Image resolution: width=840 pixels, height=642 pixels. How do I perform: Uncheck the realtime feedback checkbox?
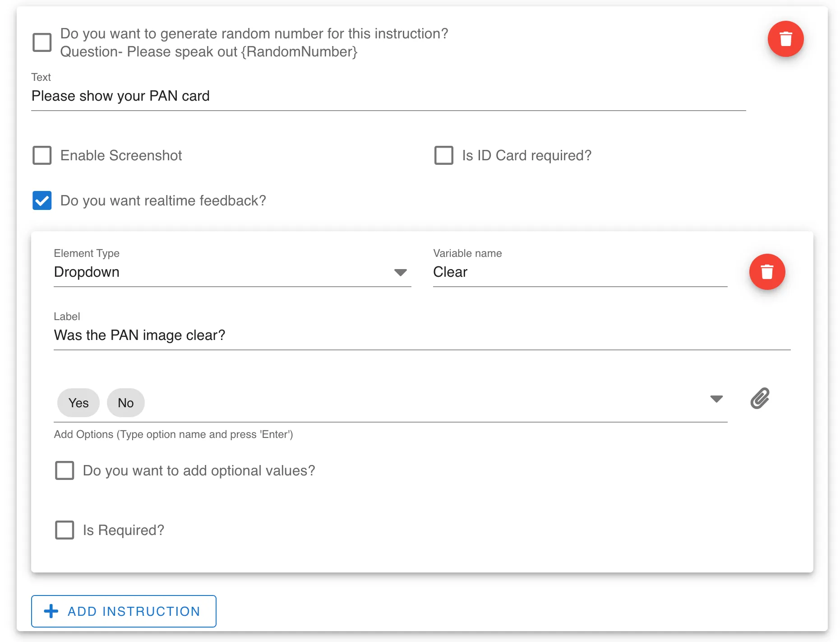click(42, 200)
